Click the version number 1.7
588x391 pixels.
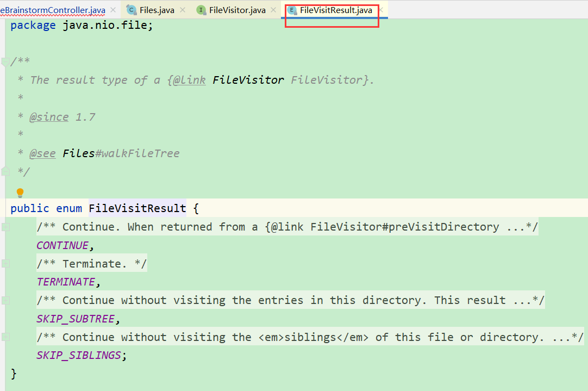click(85, 117)
